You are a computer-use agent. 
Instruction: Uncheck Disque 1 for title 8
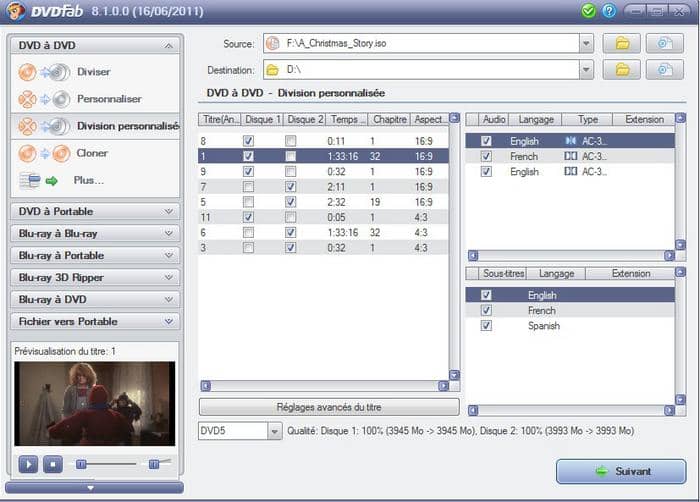[x=248, y=141]
